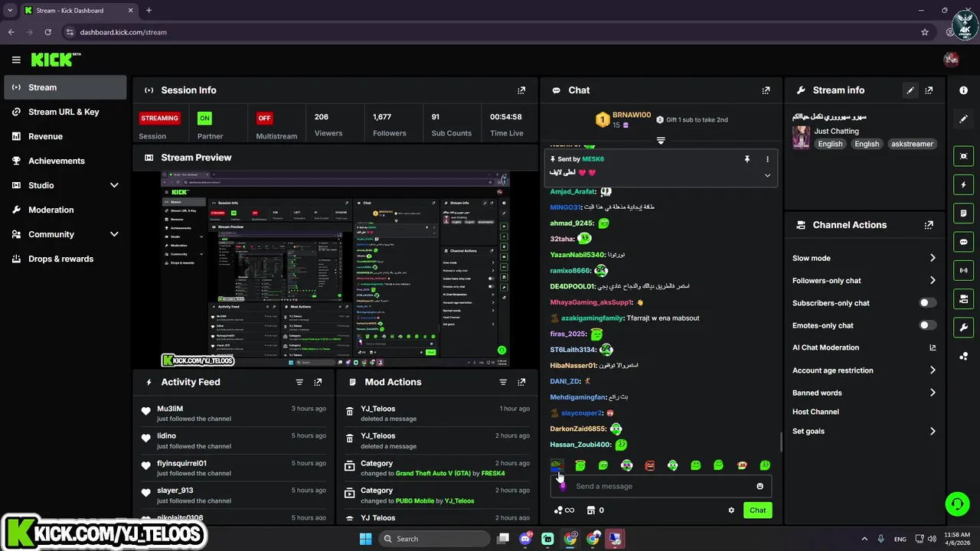Click the broadcast signal icon in right sidebar
This screenshot has height=551, width=980.
coord(963,270)
